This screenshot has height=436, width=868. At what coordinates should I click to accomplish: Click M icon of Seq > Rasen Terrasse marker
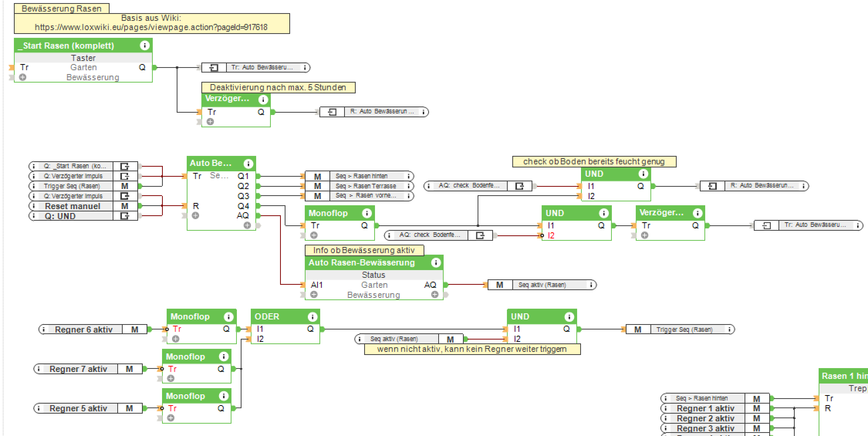(x=317, y=186)
